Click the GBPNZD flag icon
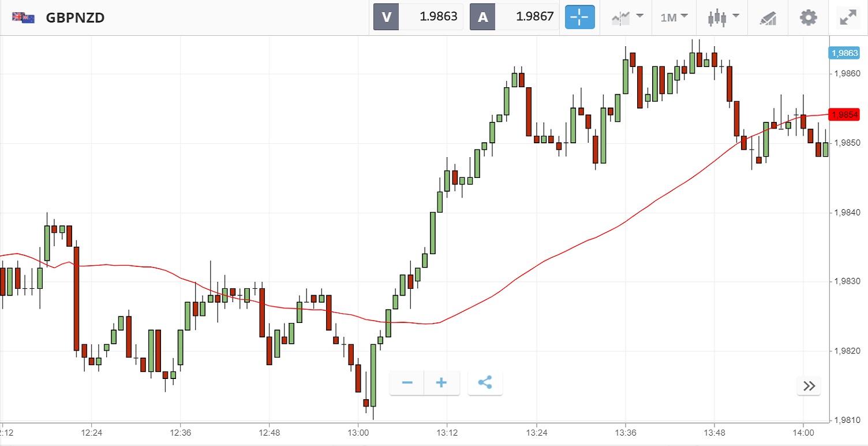868x446 pixels. click(x=23, y=17)
